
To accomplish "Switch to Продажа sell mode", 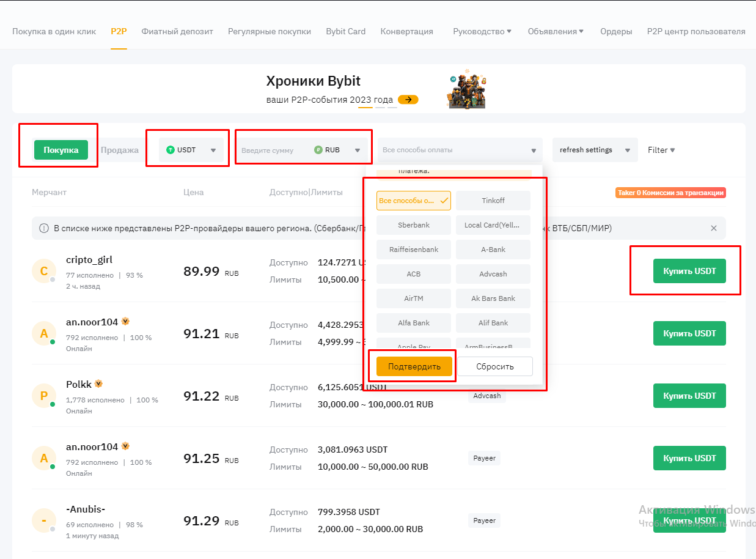I will coord(120,150).
